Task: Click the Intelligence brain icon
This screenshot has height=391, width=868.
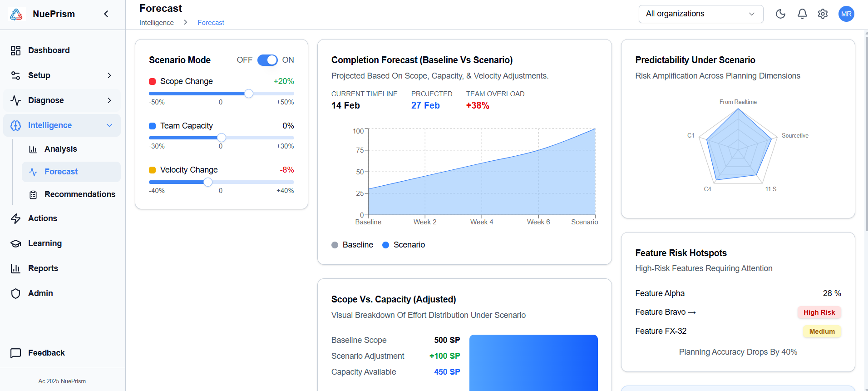Action: [16, 125]
